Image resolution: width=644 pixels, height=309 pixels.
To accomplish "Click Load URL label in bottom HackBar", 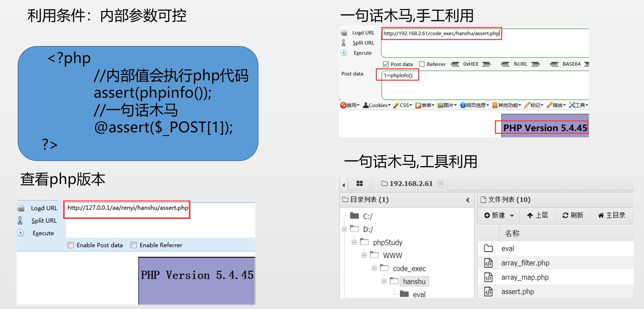I will coord(44,208).
